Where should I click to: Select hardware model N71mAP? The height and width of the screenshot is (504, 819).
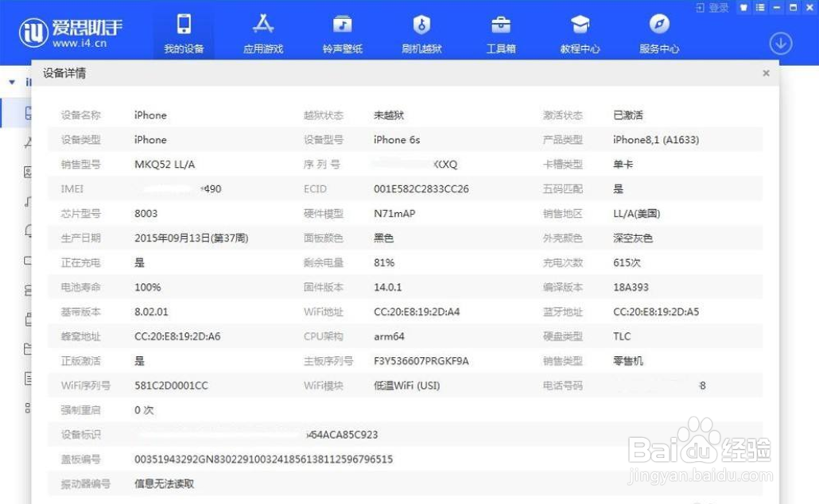[x=394, y=214]
